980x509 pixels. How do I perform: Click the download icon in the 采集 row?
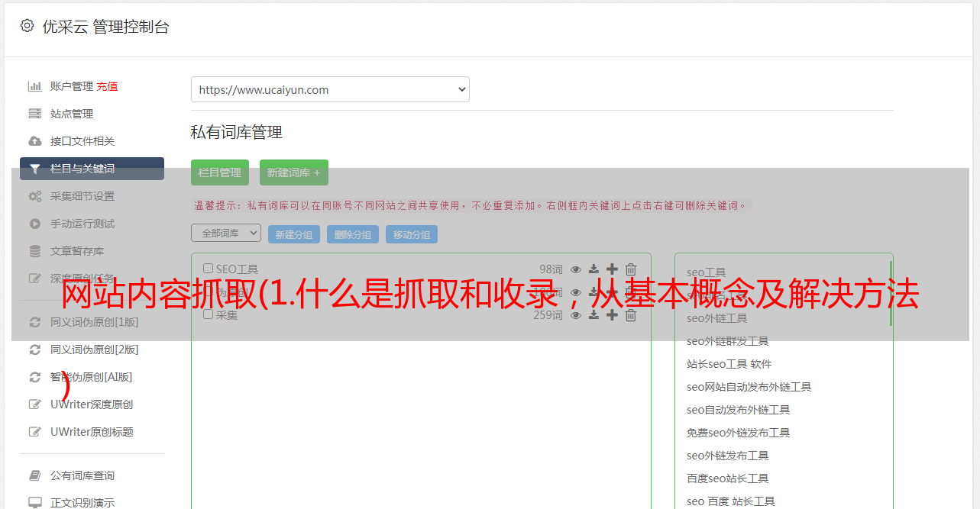click(593, 314)
